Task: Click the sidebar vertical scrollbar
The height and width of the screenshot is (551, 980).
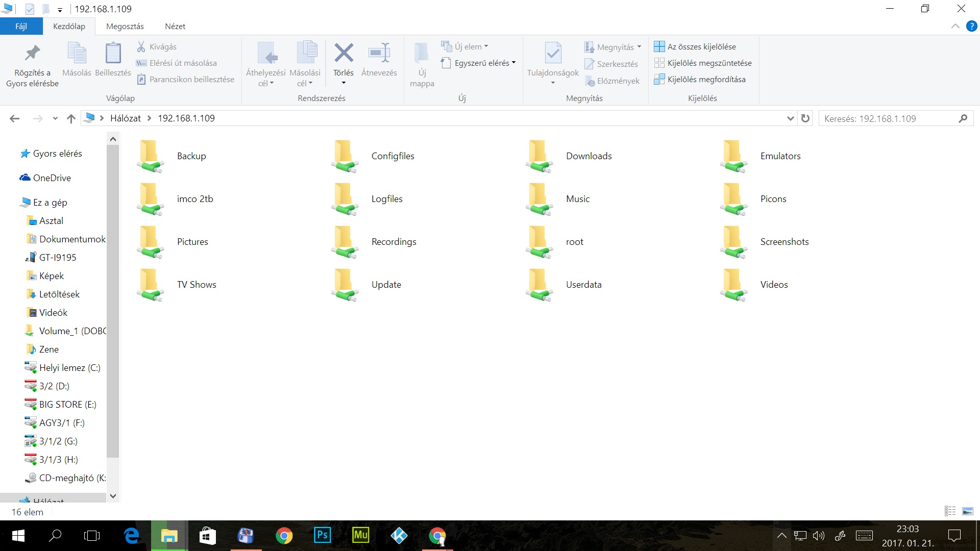Action: pyautogui.click(x=113, y=301)
